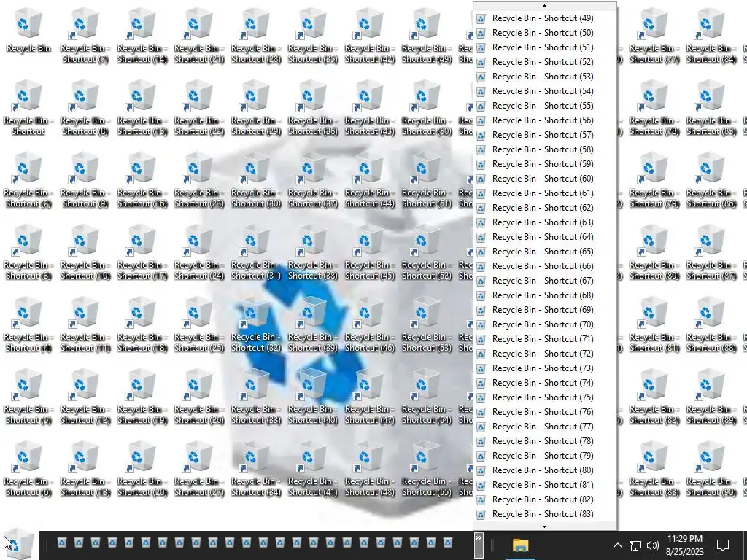The image size is (747, 560).
Task: Select Recycle Bin - Shortcut (35) desktop icon
Action: click(x=313, y=36)
